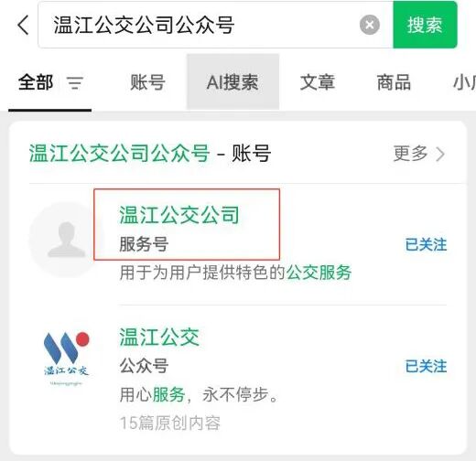Open the filter icon beside 全部

coord(75,82)
